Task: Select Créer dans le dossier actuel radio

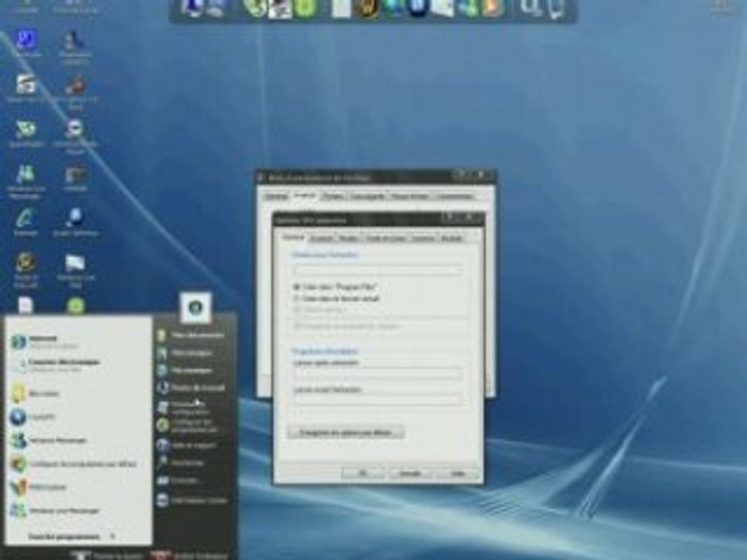Action: [337, 299]
